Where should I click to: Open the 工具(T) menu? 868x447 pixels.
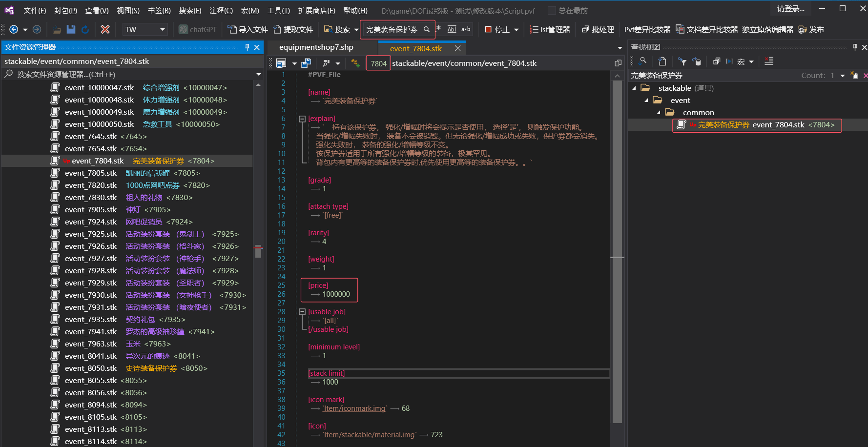278,10
